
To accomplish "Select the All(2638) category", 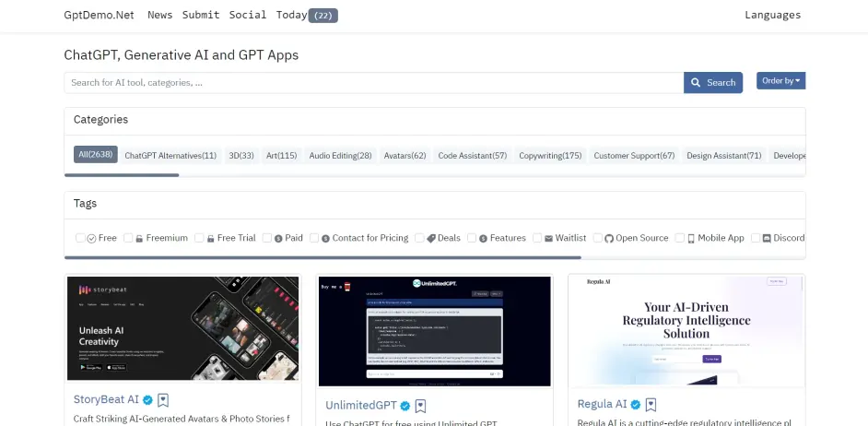I will 95,155.
